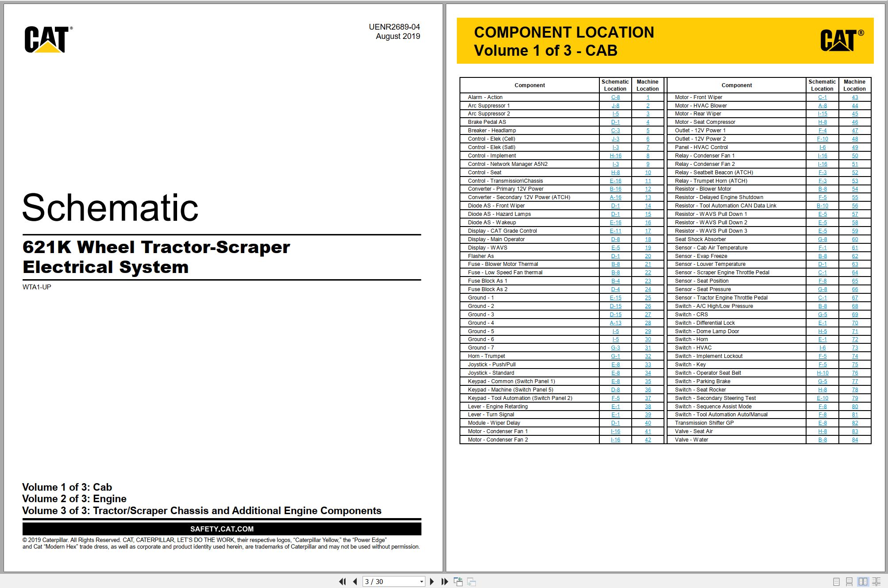Open schematic location B-10 for Resistor - Tool Automation CAN Data Link
Viewport: 888px width, 588px height.
click(x=822, y=206)
